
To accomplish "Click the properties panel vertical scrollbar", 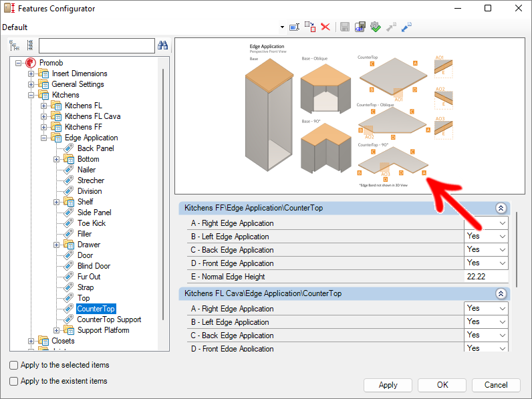I will (x=517, y=250).
